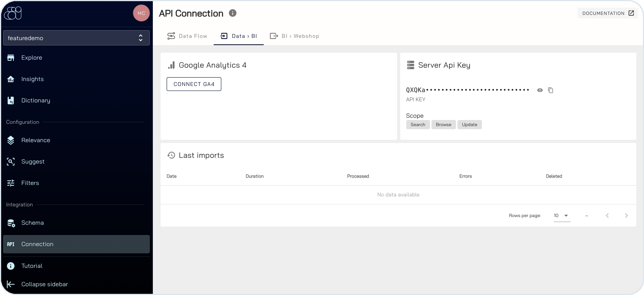Switch to the Data Flow tab
The image size is (644, 295).
tap(187, 36)
